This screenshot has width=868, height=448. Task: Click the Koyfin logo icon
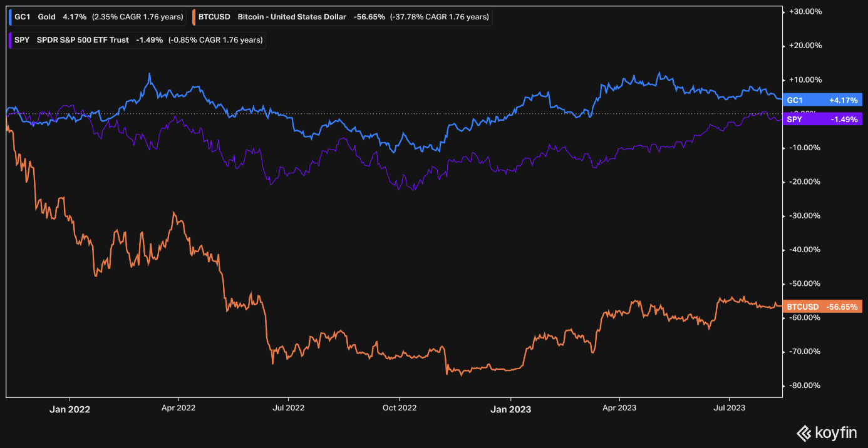pyautogui.click(x=804, y=432)
